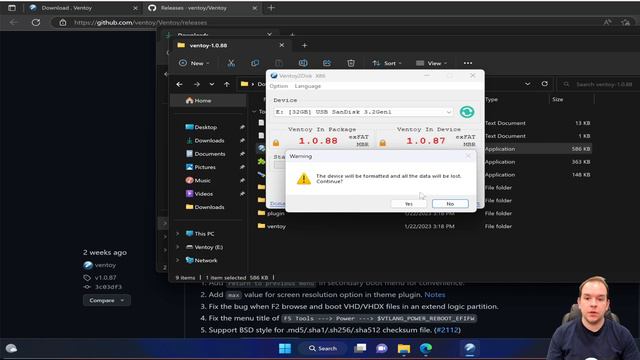This screenshot has width=640, height=360.
Task: Go back in File Explorer
Action: pyautogui.click(x=179, y=84)
